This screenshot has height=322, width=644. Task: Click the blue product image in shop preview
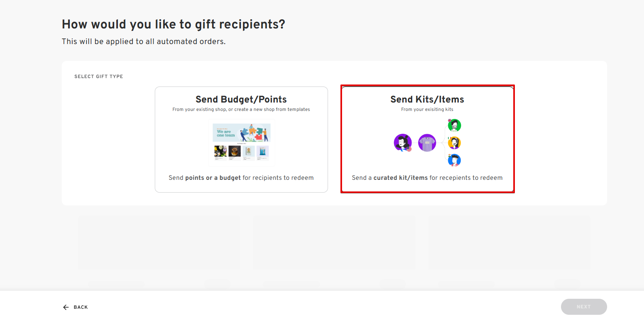[x=263, y=151]
